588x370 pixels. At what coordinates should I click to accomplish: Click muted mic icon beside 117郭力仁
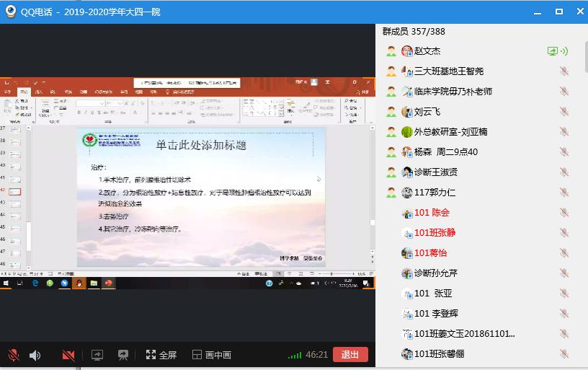[564, 193]
